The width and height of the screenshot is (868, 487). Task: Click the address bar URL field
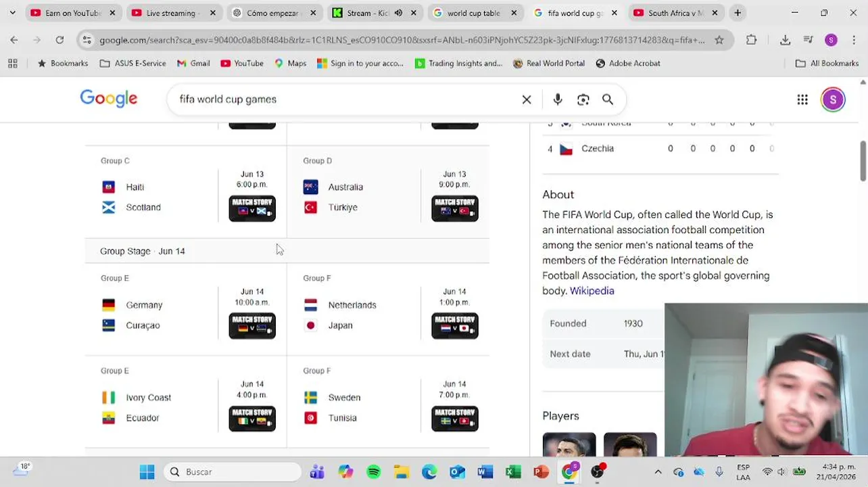point(402,40)
